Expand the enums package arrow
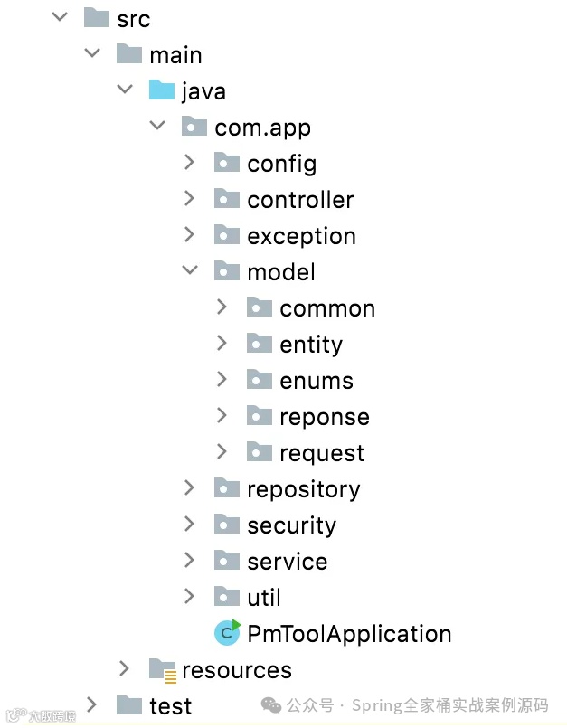The width and height of the screenshot is (567, 728). (x=222, y=380)
